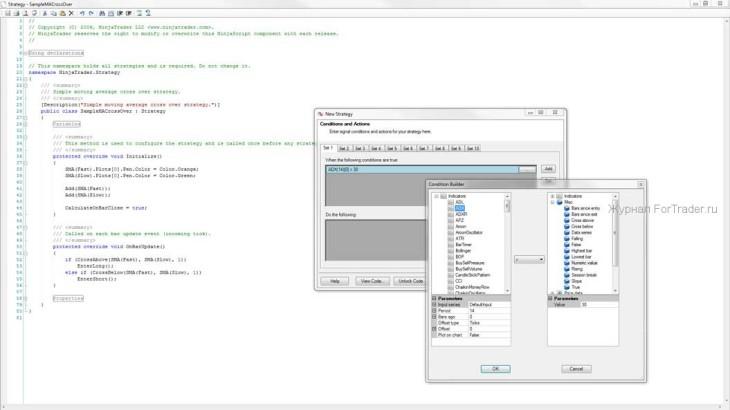Expand the Period parameter row
This screenshot has height=410, width=730.
click(x=434, y=310)
